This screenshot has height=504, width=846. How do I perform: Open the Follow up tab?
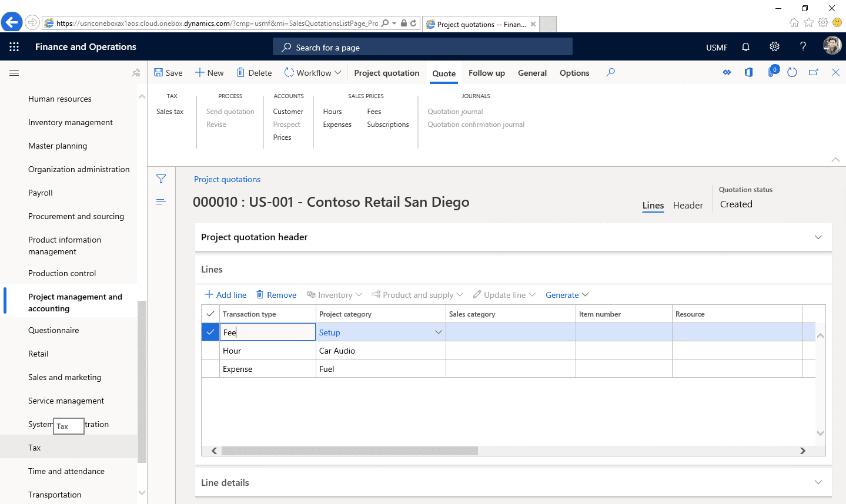[x=487, y=73]
